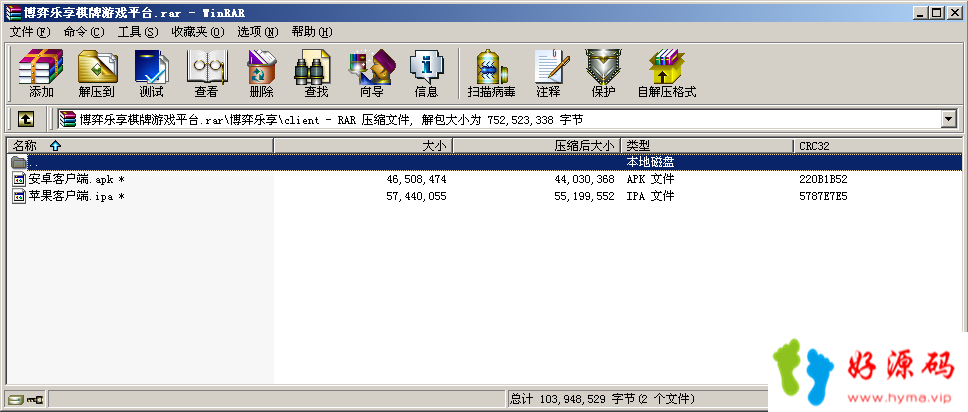Click the packed size value 55,199,552
This screenshot has width=968, height=412.
pos(584,196)
